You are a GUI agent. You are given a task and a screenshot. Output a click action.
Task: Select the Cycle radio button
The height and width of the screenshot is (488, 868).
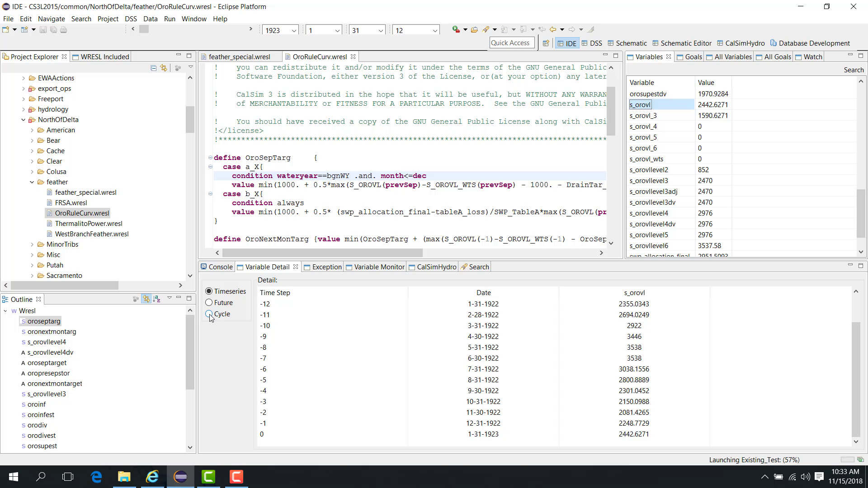click(209, 314)
